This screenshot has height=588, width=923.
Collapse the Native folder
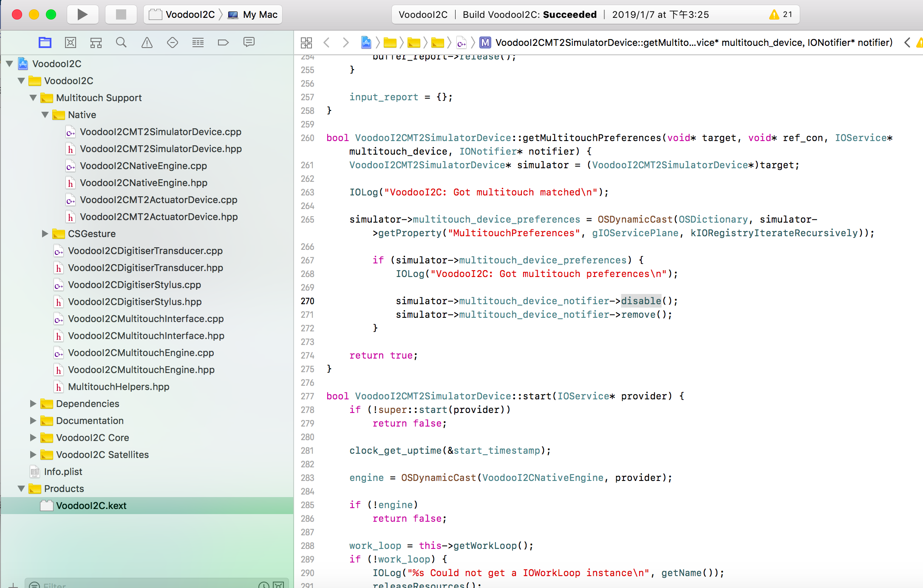tap(45, 115)
